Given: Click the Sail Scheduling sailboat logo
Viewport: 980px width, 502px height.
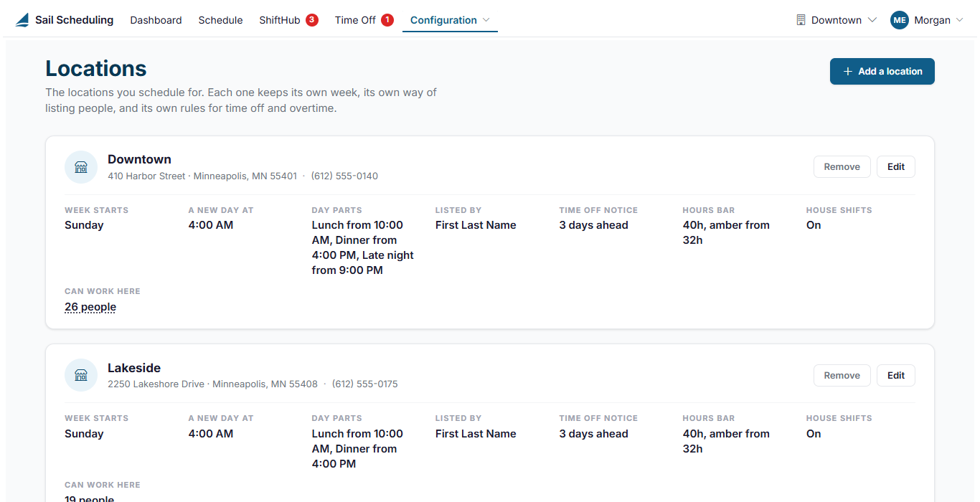Looking at the screenshot, I should [x=23, y=20].
